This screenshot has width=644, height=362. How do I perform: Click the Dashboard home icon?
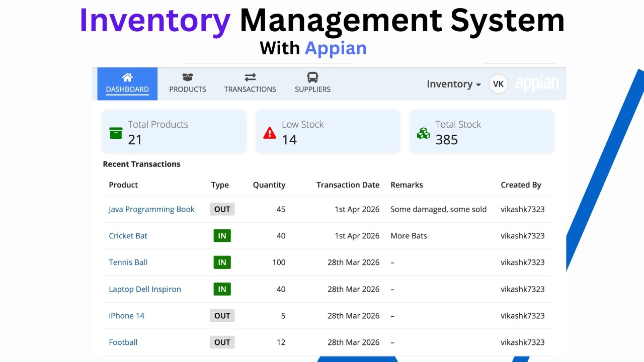[x=127, y=77]
